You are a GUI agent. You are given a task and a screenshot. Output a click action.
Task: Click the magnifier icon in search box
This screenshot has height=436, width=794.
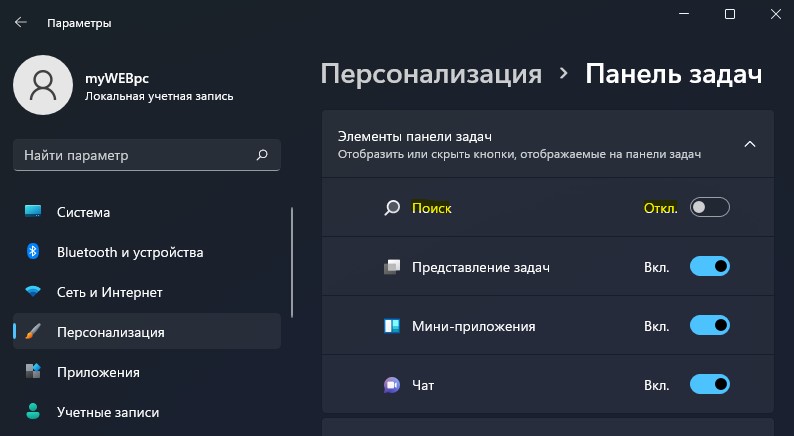[x=262, y=155]
